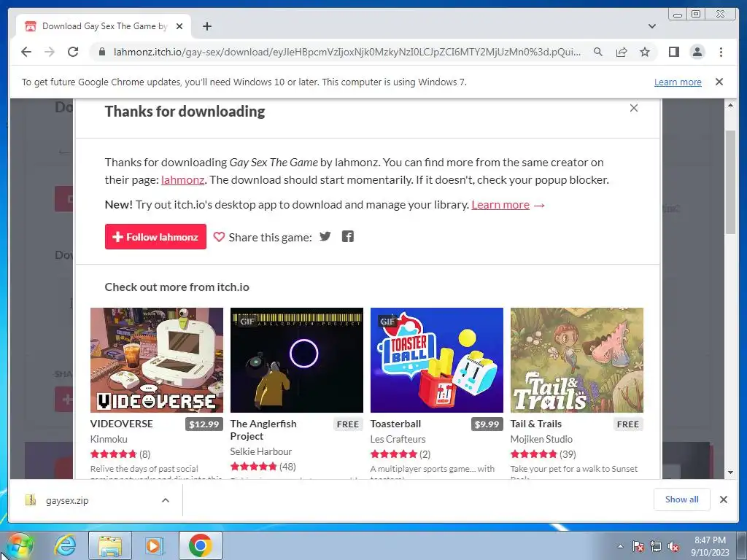Open the muted volume tray icon

point(673,546)
